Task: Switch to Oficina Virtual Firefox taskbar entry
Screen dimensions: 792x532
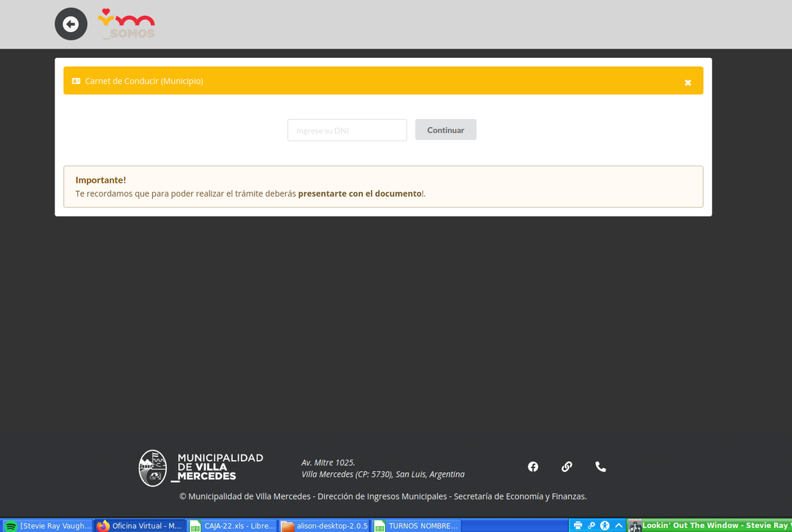Action: click(x=140, y=526)
